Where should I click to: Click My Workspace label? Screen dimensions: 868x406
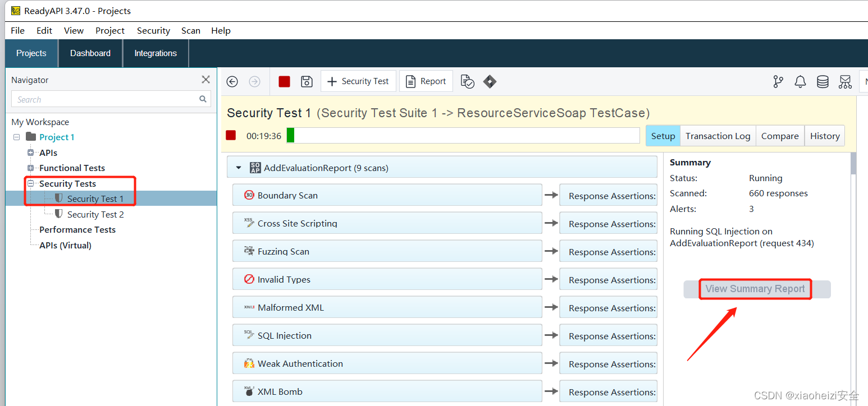[40, 122]
